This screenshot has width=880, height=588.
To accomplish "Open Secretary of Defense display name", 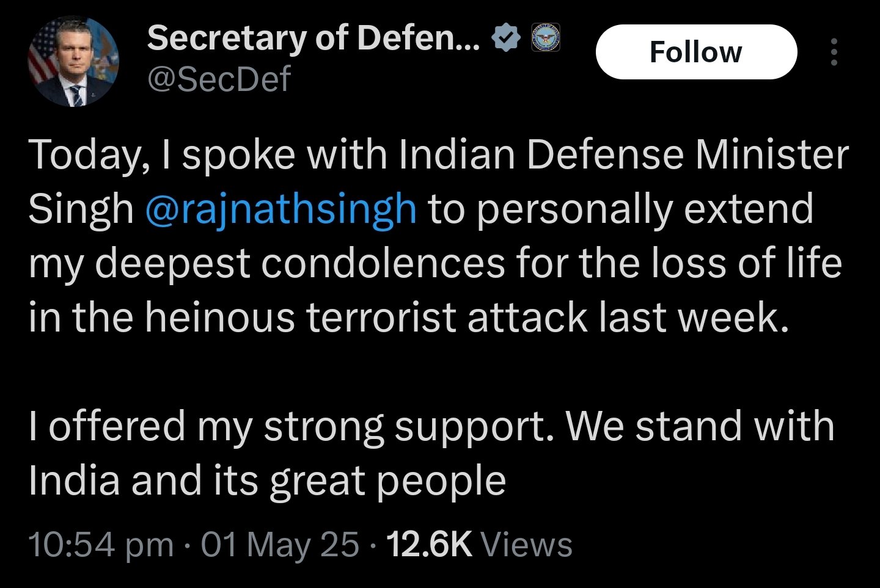I will (x=312, y=38).
